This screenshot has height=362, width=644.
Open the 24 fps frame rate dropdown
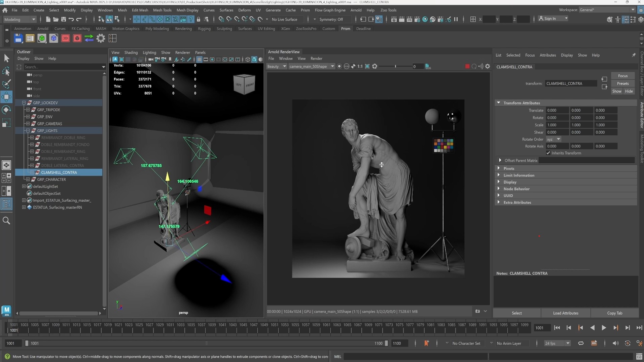[x=567, y=343]
